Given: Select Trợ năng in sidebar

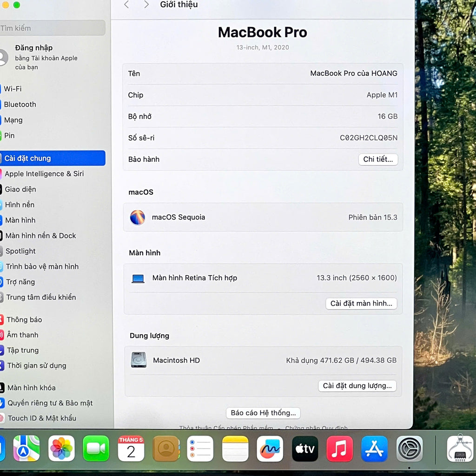Looking at the screenshot, I should pyautogui.click(x=52, y=282).
